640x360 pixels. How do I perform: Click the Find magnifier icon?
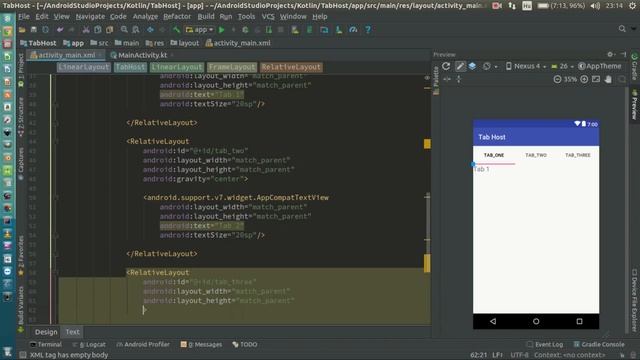tap(124, 30)
